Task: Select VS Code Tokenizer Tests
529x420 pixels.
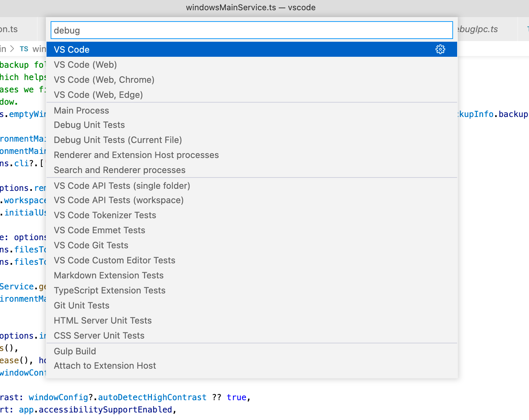Action: coord(105,215)
